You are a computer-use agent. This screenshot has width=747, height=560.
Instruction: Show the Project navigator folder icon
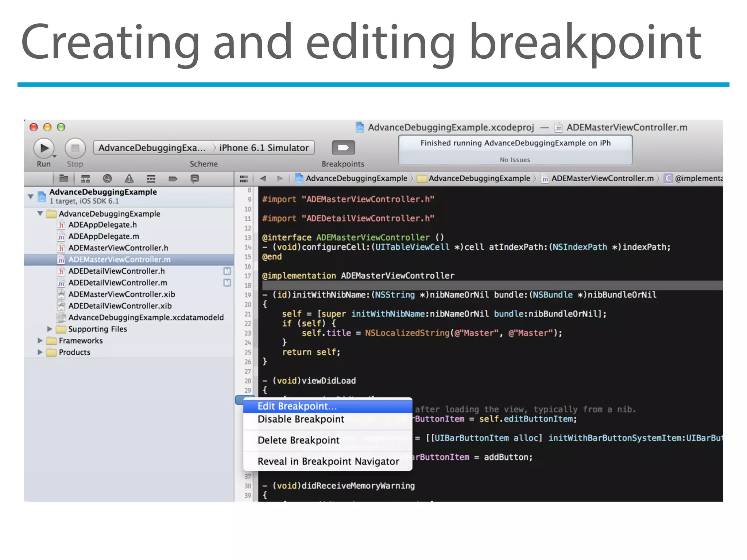(x=64, y=179)
